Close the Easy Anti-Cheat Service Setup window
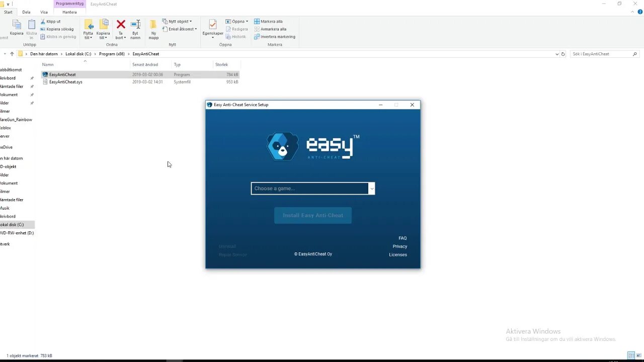 412,105
